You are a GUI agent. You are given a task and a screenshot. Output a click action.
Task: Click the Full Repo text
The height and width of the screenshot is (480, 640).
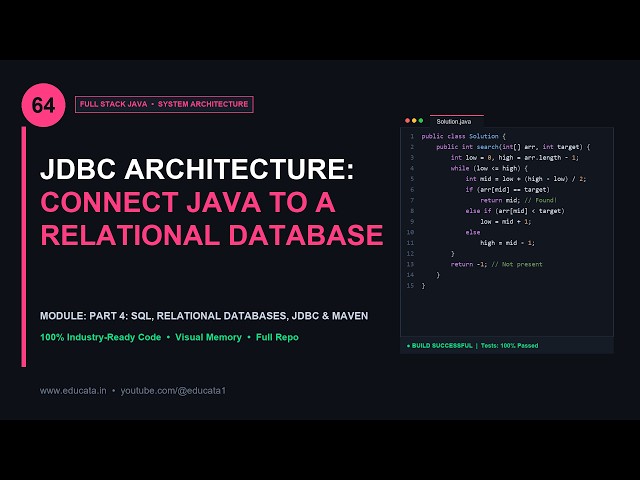[x=277, y=338]
